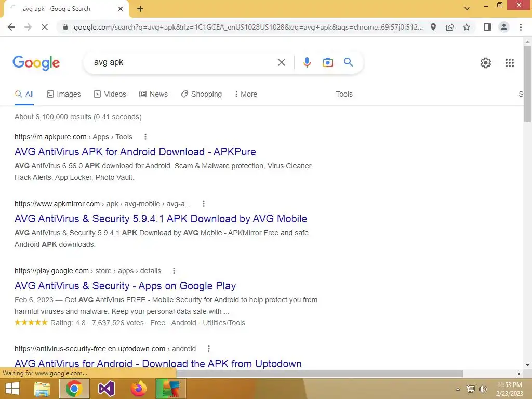Click the About 6,100,000 results text
Screen dimensions: 532x399
point(78,117)
